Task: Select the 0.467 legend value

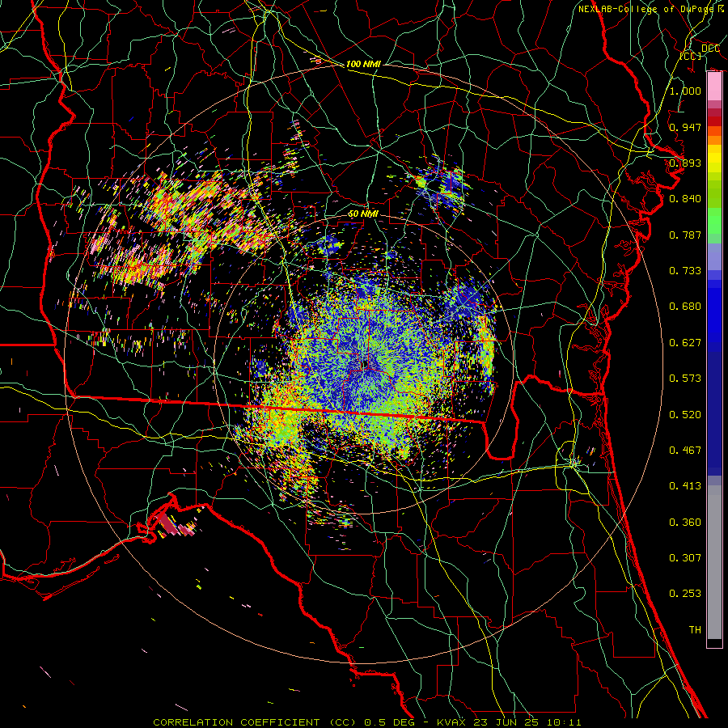Action: click(685, 451)
